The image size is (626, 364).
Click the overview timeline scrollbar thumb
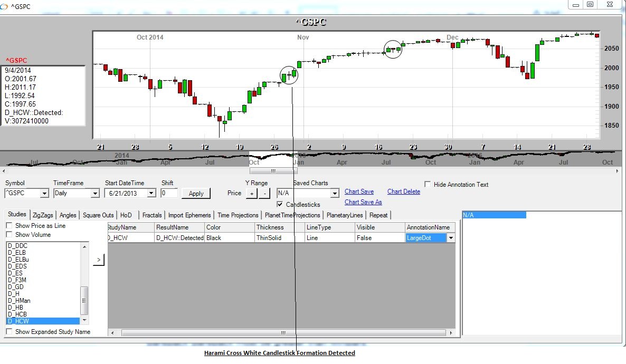click(273, 171)
